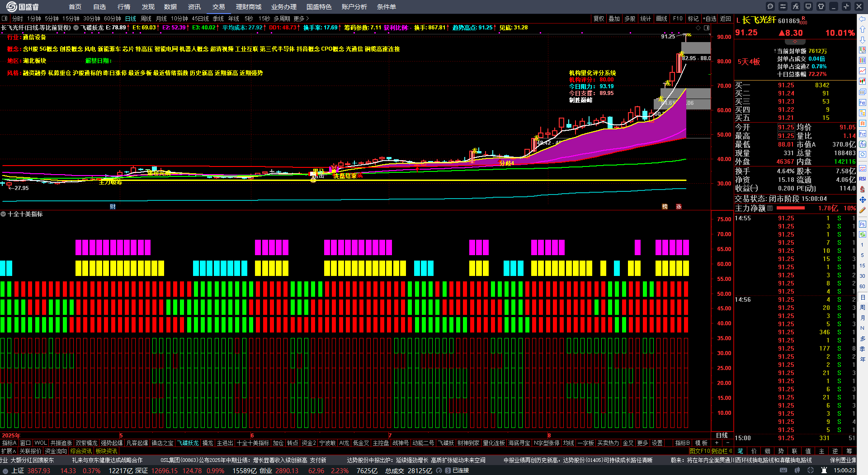Open the settings sliders icon in title bar
Screen dimensions: 868x475
coord(783,6)
